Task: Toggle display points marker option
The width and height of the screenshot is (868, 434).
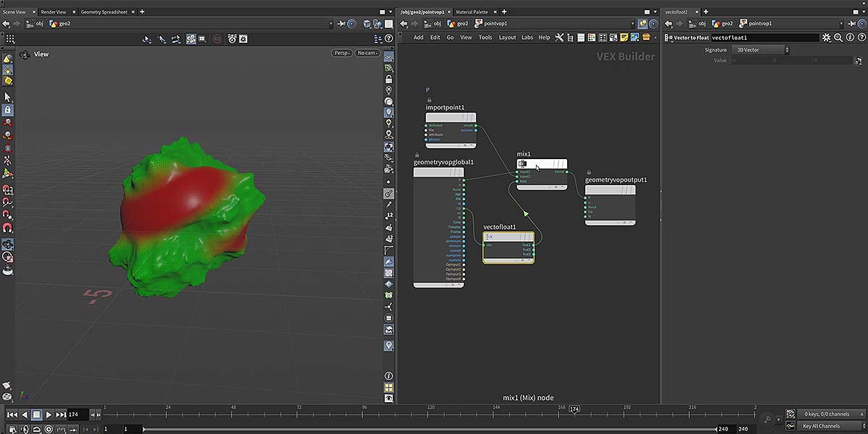Action: pos(389,182)
